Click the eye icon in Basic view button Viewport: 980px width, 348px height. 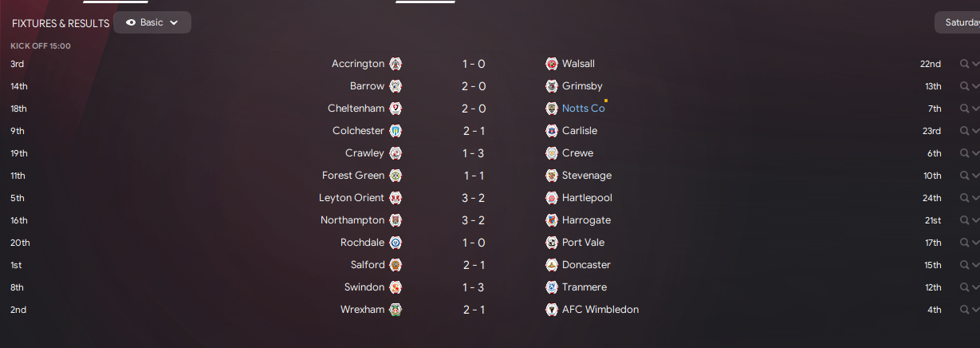click(x=131, y=23)
